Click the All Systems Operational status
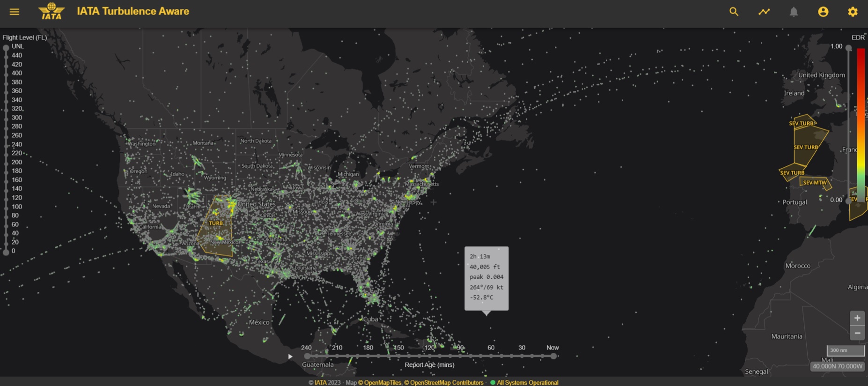The width and height of the screenshot is (868, 386). point(524,383)
